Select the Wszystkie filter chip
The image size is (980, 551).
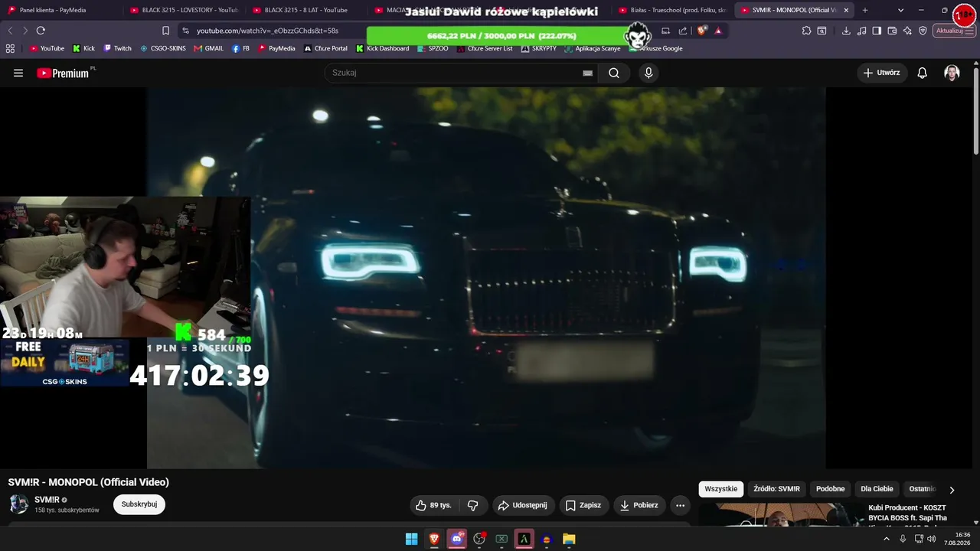coord(721,489)
